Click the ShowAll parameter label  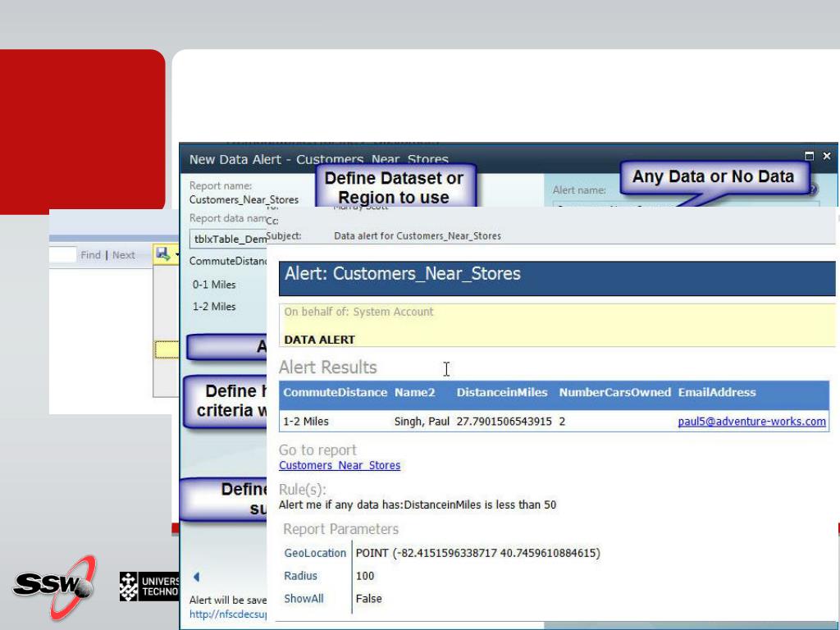pos(304,599)
